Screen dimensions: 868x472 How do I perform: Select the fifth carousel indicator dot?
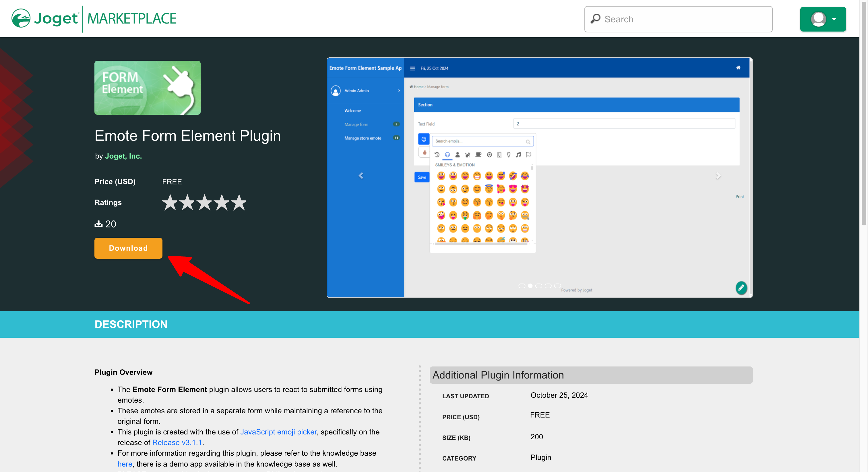coord(558,286)
